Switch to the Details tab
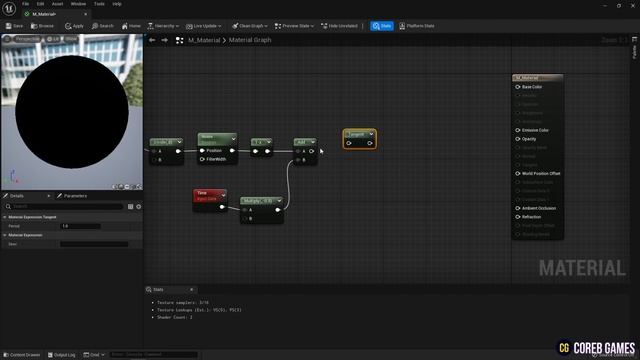 [x=16, y=196]
